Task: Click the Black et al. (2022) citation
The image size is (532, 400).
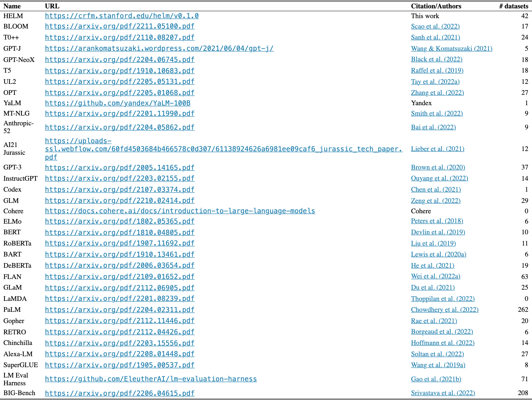Action: coord(437,59)
